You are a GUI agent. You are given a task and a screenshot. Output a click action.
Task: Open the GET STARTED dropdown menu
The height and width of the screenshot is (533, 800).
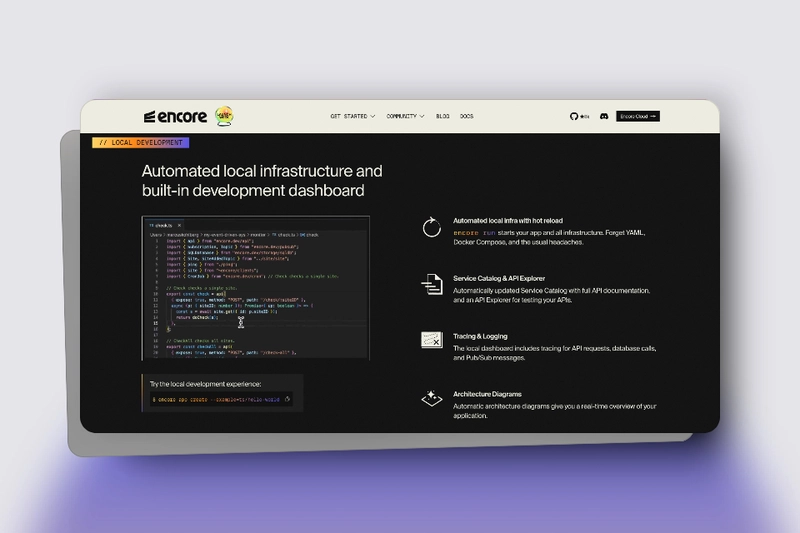pyautogui.click(x=353, y=116)
